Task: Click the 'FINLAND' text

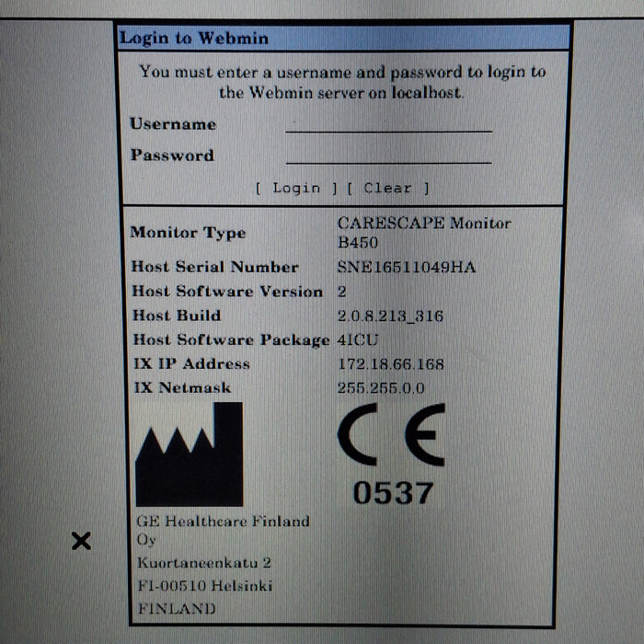Action: tap(177, 608)
